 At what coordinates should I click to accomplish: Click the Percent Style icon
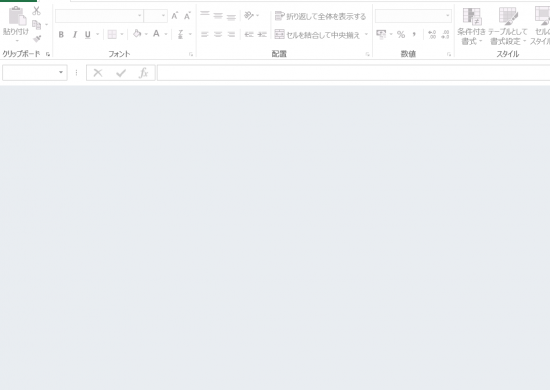(x=401, y=34)
